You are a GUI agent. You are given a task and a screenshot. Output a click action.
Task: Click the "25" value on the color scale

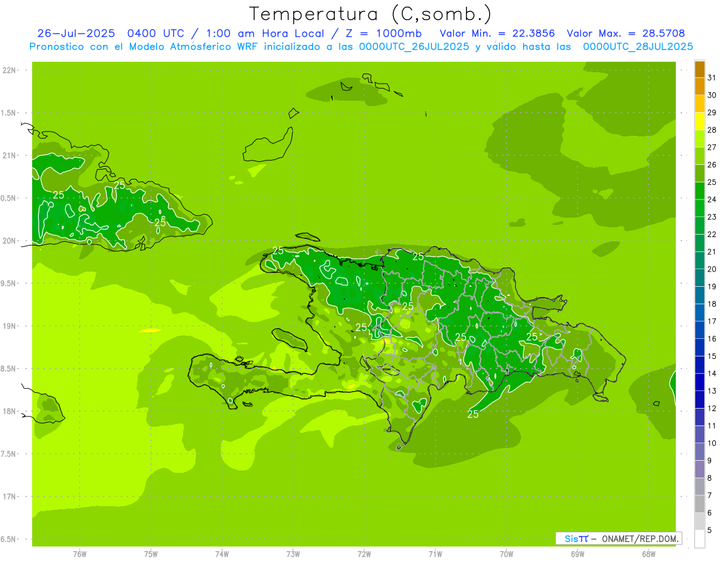[712, 182]
